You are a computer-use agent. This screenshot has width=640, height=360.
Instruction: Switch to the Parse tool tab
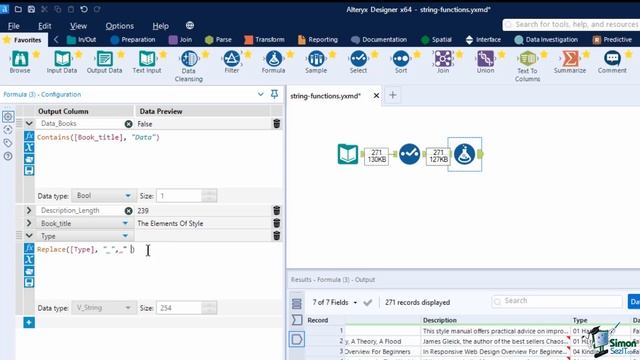tap(218, 40)
